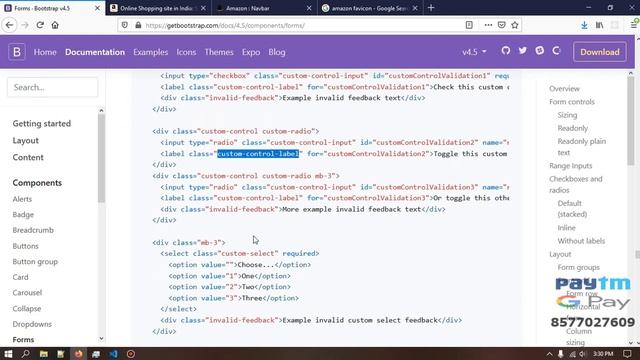Click the docs Search field
The height and width of the screenshot is (360, 640).
(52, 87)
